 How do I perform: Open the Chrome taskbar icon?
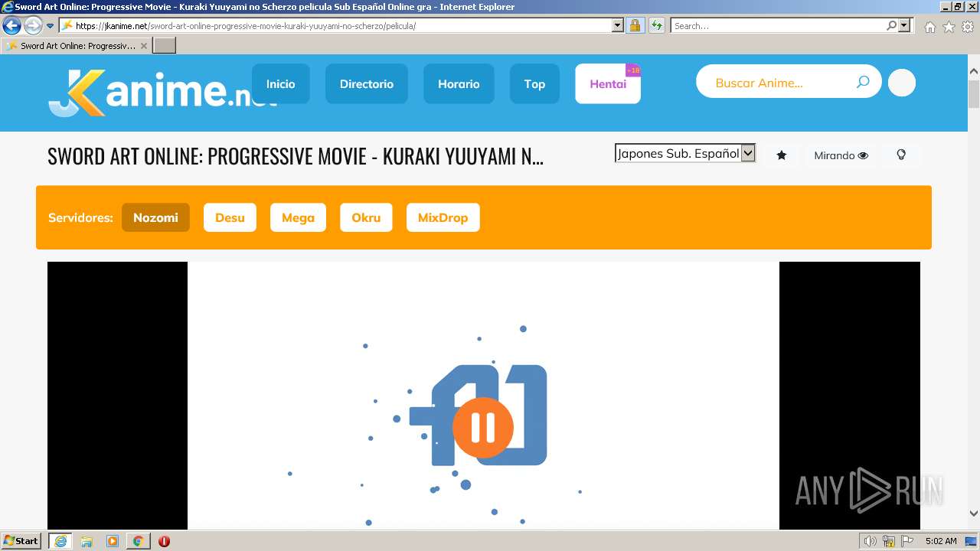click(x=139, y=541)
